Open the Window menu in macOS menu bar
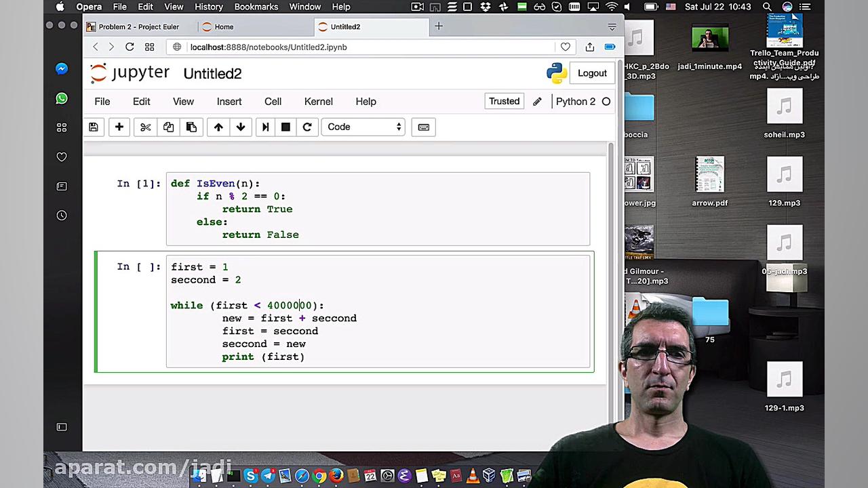 pyautogui.click(x=305, y=7)
